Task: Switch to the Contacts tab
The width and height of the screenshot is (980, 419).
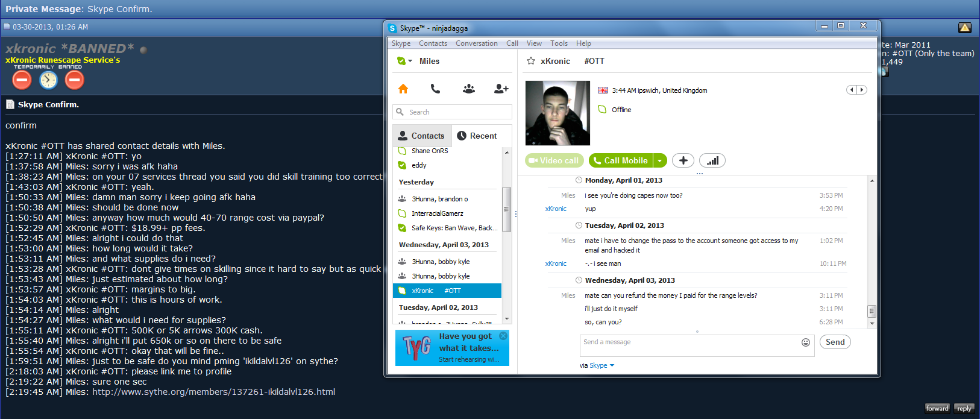Action: (x=421, y=136)
